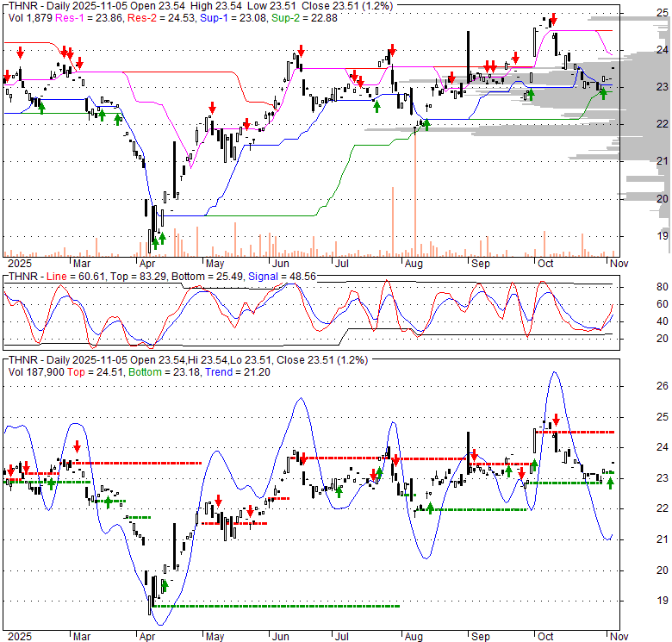Screen dimensions: 672x642
Task: Click red down arrow above October high, bottom chart
Action: tap(556, 420)
